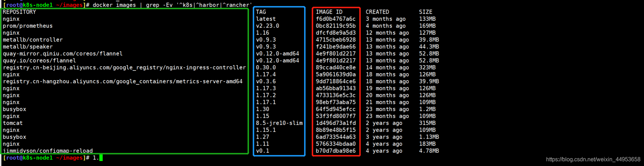Select the tag 8.5-jre10-slim
Screen dimensions: 644x166
pyautogui.click(x=279, y=123)
